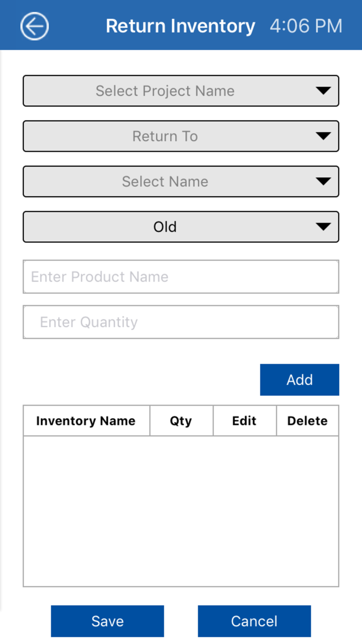Click the Return To dropdown chevron

point(324,136)
